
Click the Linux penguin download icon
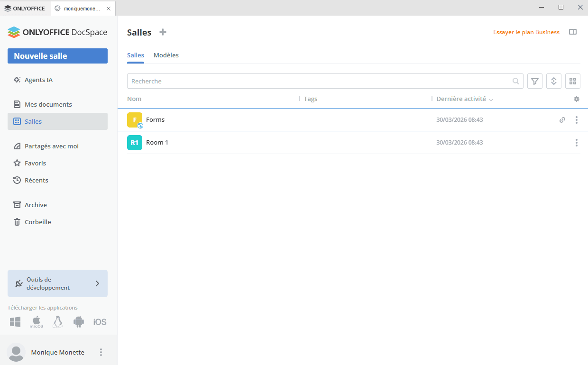[x=58, y=322]
